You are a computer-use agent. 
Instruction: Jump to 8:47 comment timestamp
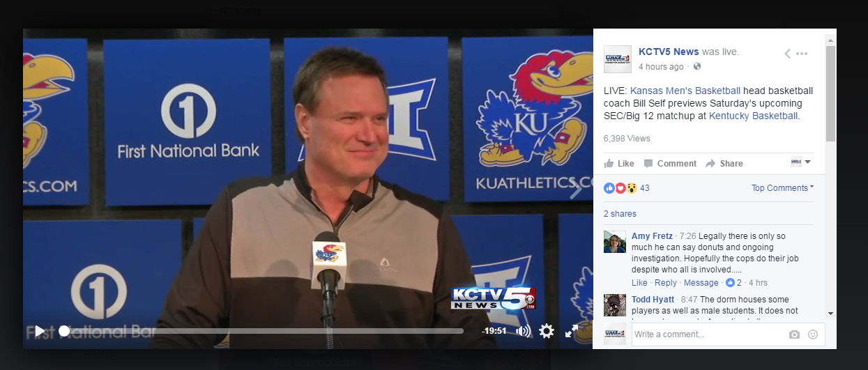pyautogui.click(x=689, y=300)
